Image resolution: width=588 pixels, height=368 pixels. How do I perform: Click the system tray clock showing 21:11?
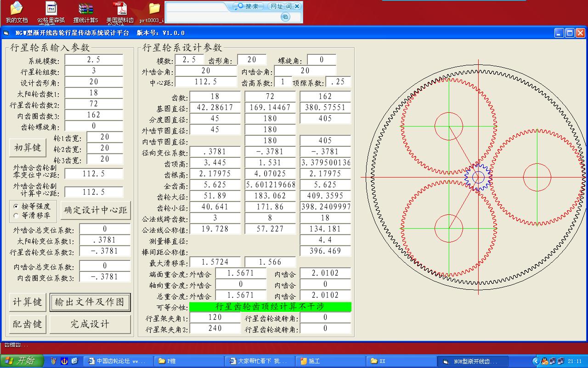(575, 361)
